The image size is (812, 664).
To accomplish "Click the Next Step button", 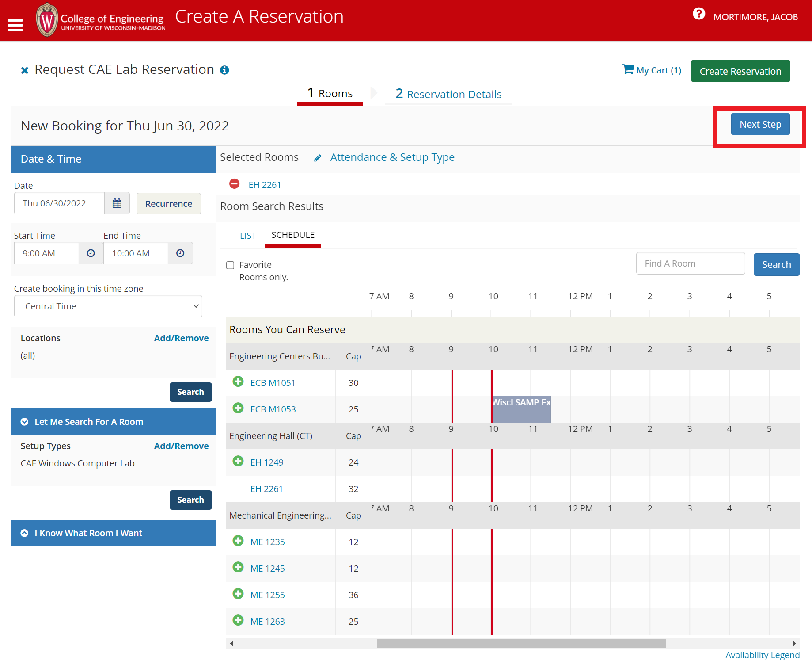I will coord(760,124).
